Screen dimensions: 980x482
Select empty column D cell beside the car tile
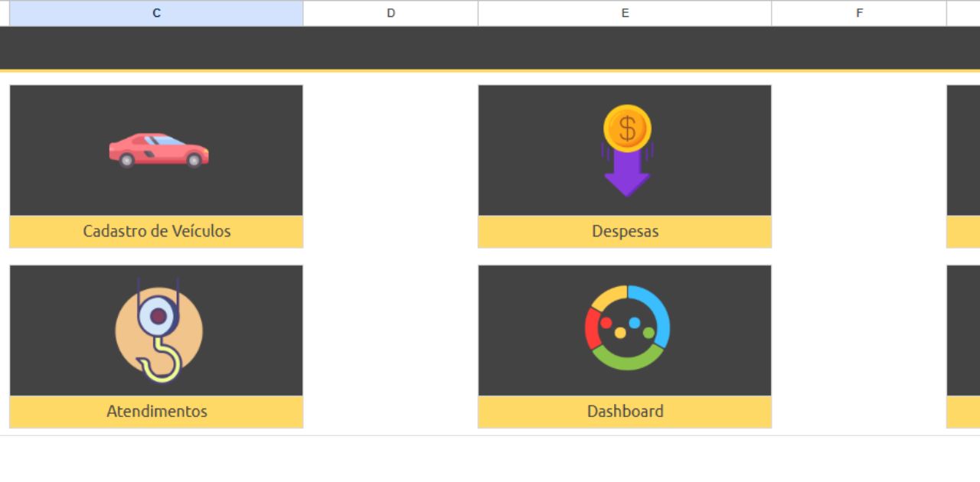(390, 166)
